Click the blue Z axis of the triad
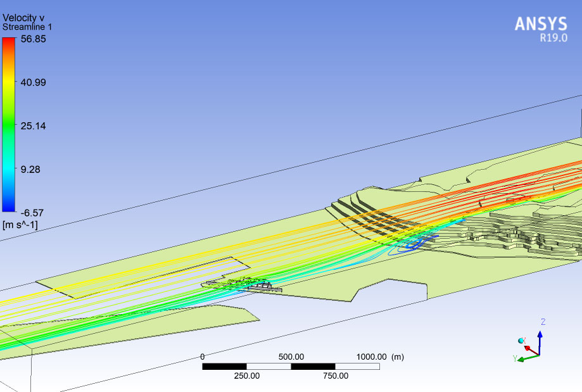The width and height of the screenshot is (582, 392). point(540,343)
